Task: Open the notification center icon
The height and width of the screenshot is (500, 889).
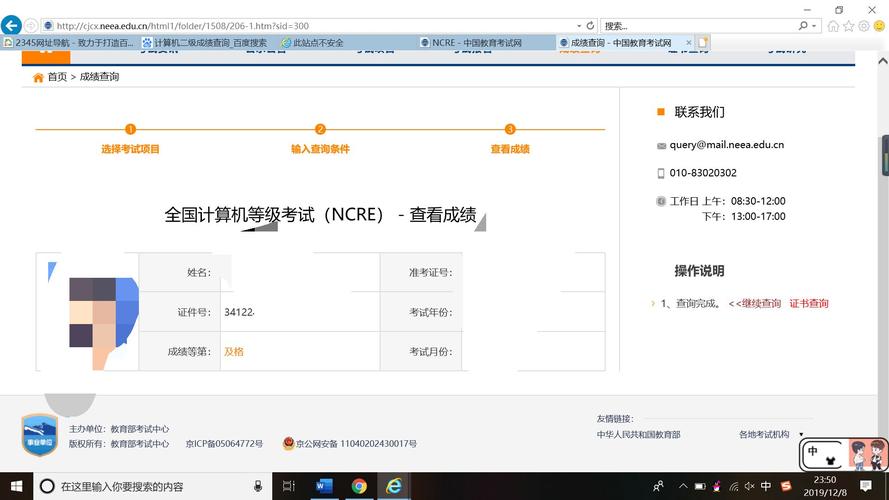Action: tap(866, 486)
